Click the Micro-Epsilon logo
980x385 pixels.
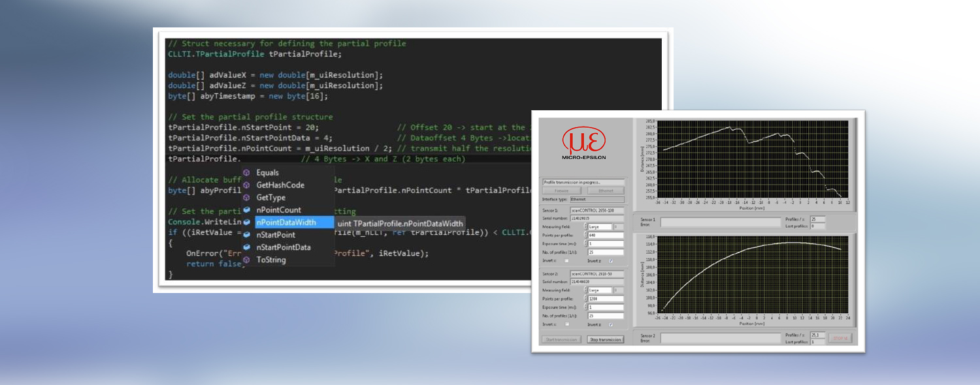click(x=583, y=144)
